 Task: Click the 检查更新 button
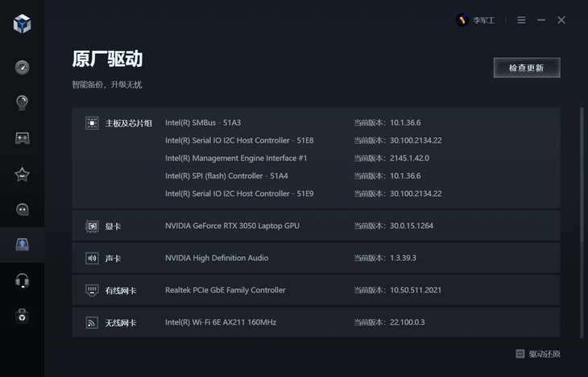(527, 68)
